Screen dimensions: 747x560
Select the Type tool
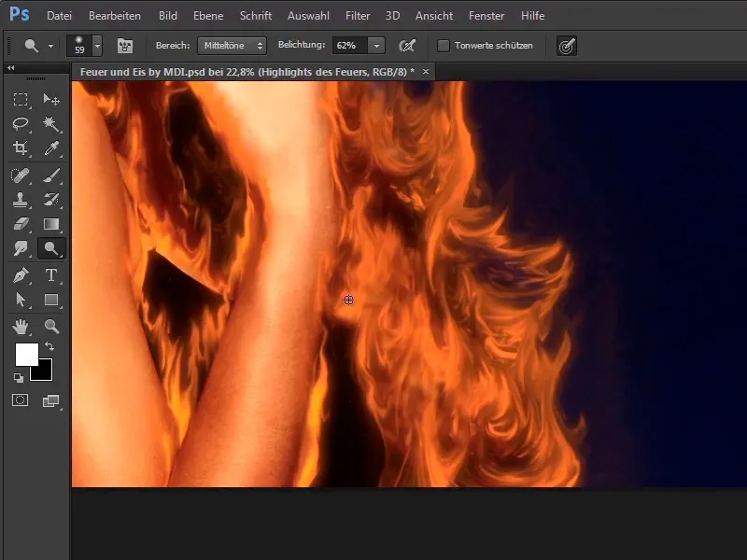[51, 275]
